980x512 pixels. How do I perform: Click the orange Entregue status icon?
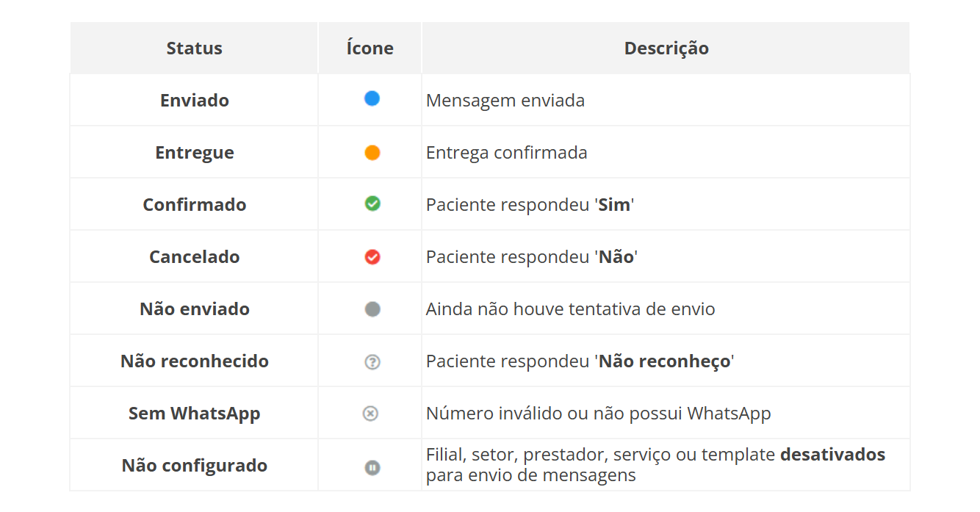(x=372, y=153)
